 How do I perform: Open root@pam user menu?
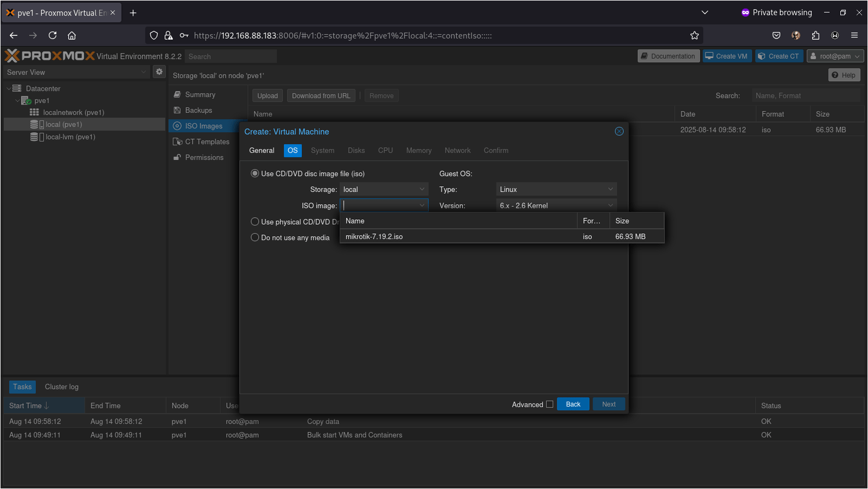point(835,56)
